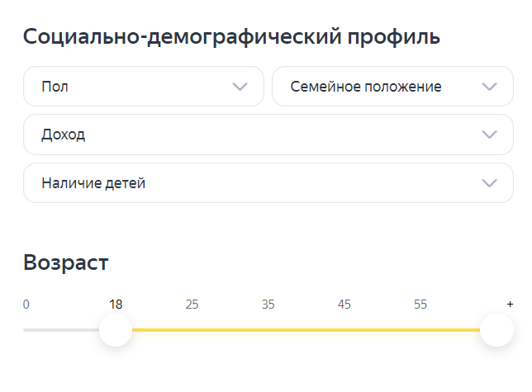Screen dimensions: 532x392
Task: Click the chevron arrow of Наличие детей
Action: tap(489, 183)
